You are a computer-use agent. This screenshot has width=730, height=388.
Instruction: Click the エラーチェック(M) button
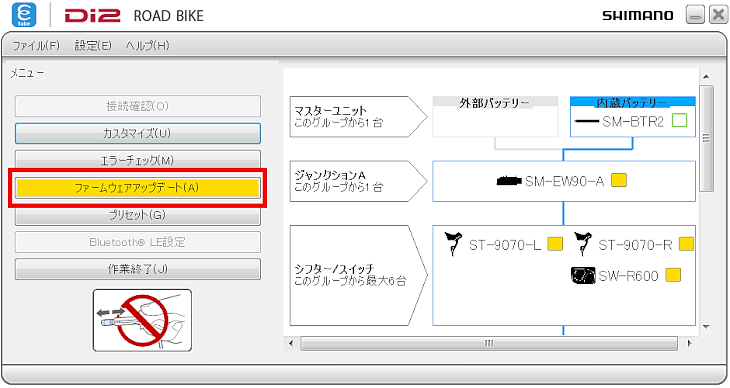pos(138,159)
